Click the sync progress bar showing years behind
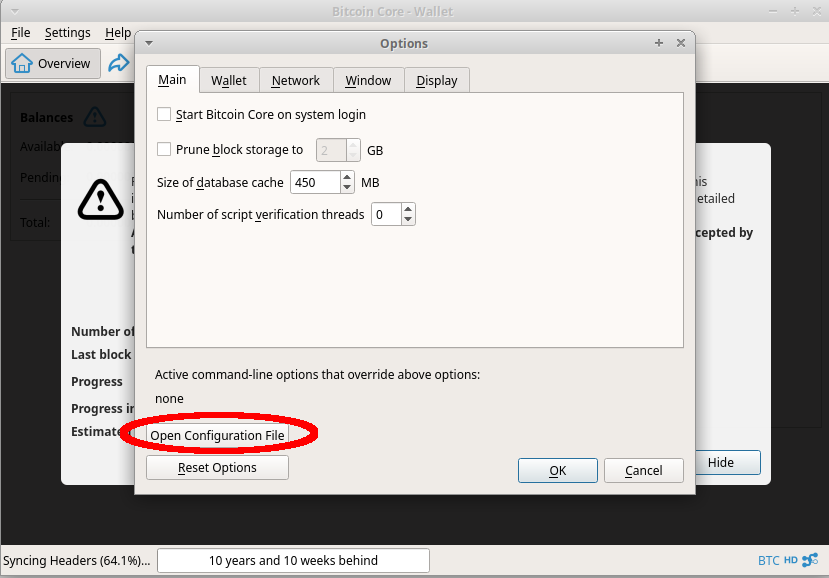 [292, 560]
